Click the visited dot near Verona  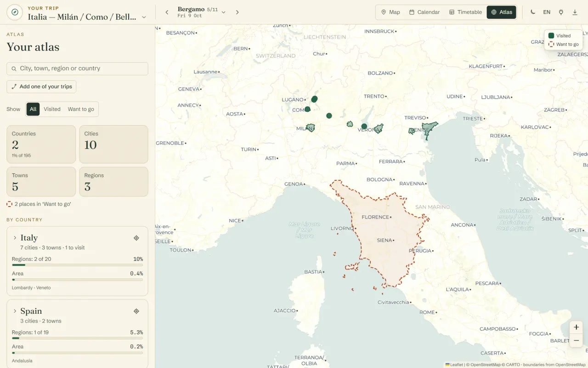364,126
